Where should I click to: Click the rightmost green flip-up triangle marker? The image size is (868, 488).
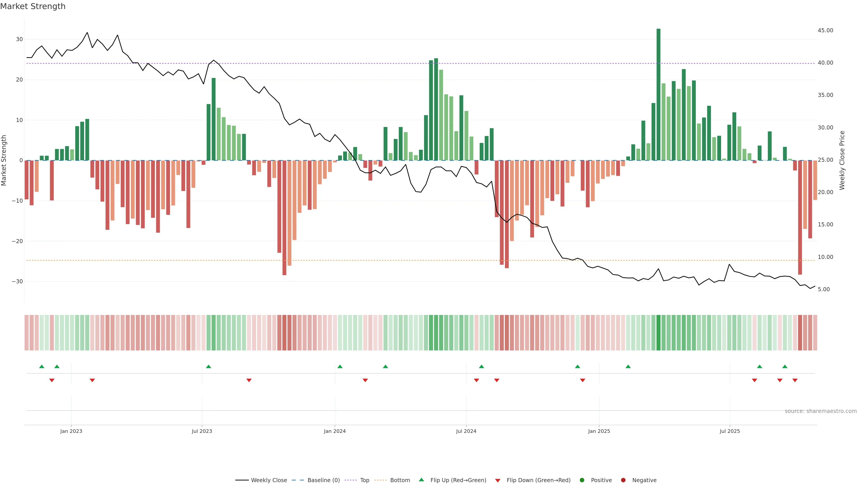(785, 366)
